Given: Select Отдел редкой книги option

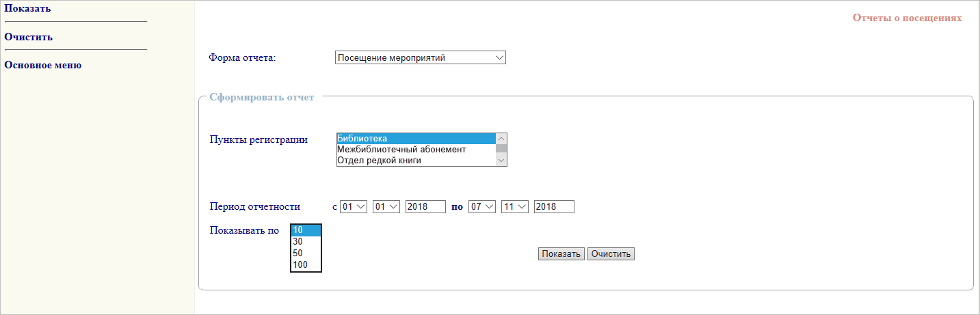Looking at the screenshot, I should [x=416, y=161].
